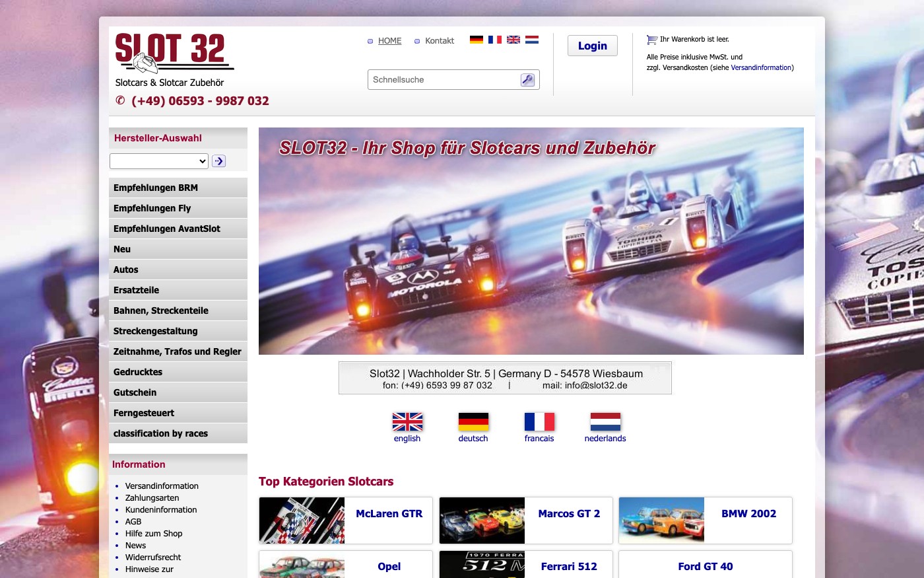This screenshot has height=578, width=924.
Task: Open Versandinformation in Information list
Action: click(162, 486)
